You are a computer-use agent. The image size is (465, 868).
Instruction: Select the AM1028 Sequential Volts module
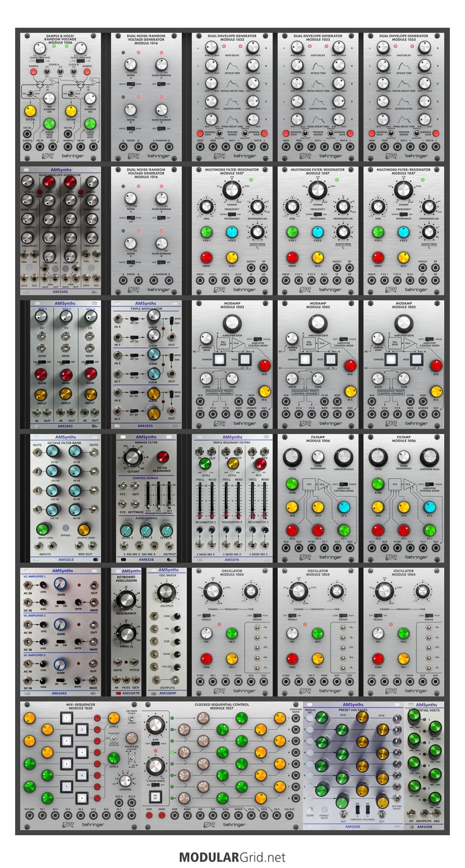425,766
